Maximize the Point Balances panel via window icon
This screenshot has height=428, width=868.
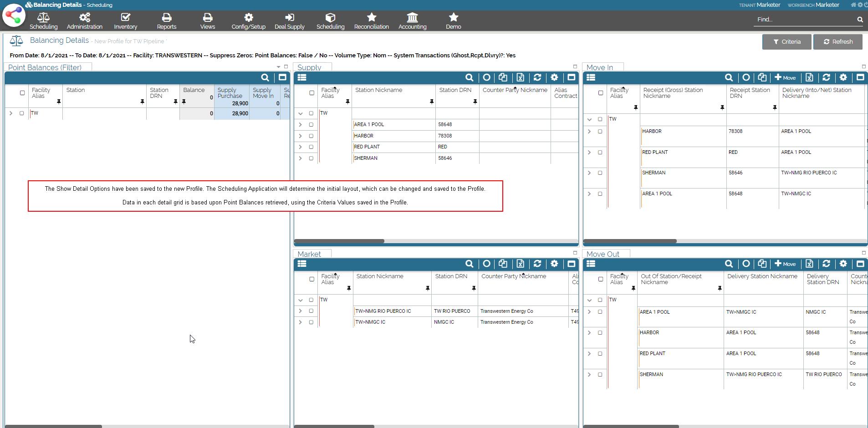coord(282,77)
